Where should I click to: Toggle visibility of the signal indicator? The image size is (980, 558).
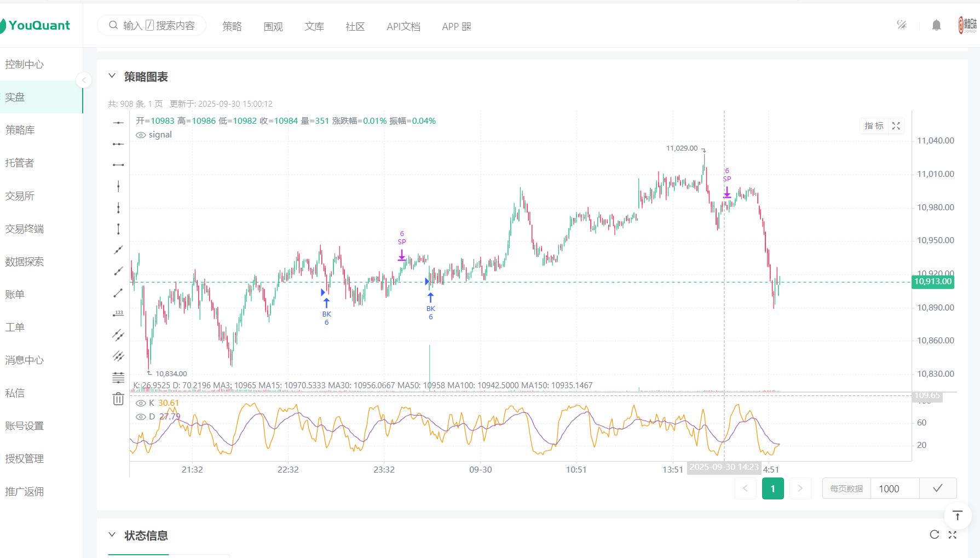tap(141, 135)
